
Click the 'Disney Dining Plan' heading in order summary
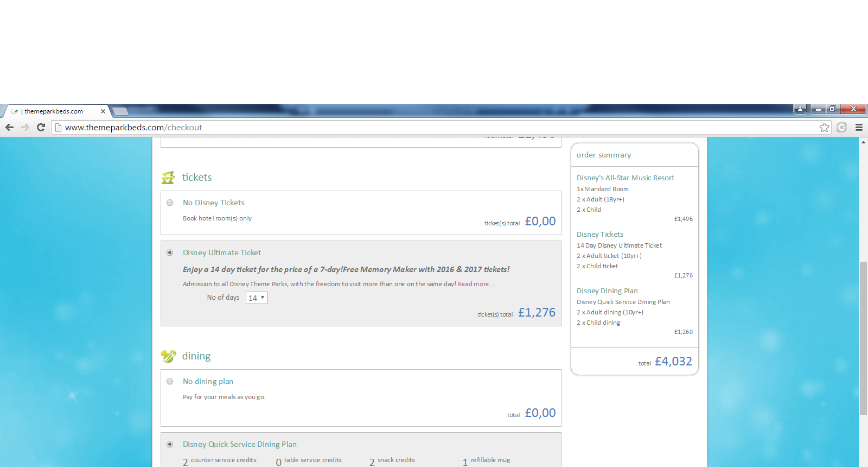[x=607, y=291]
